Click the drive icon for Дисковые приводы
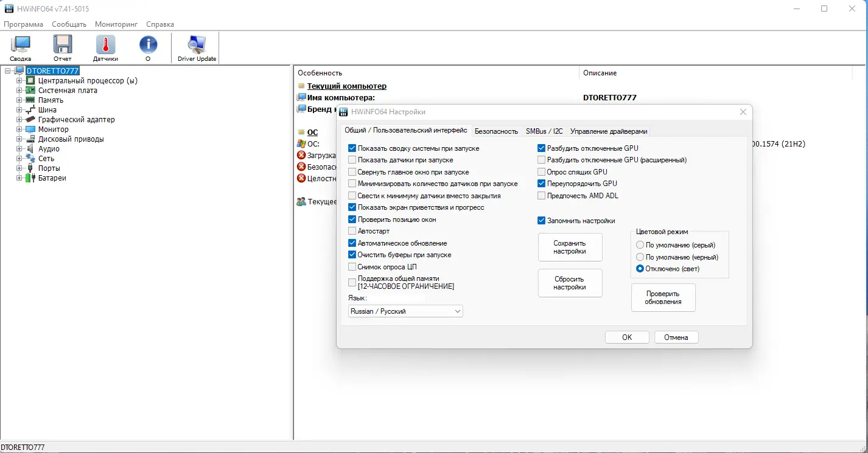This screenshot has height=453, width=868. 30,139
